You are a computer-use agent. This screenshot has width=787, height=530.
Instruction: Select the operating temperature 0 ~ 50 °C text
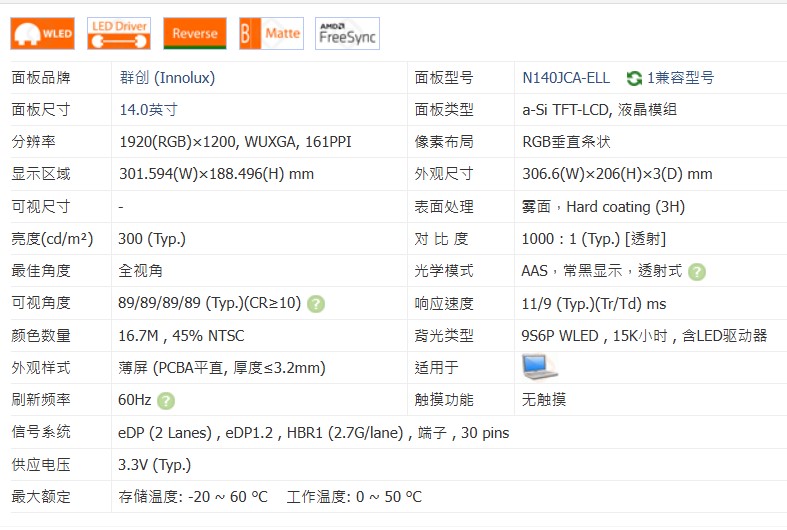pos(354,497)
